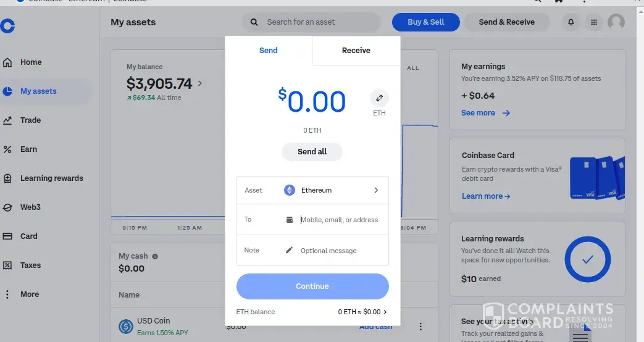
Task: Click Earns 1.50% APY text
Action: 162,333
